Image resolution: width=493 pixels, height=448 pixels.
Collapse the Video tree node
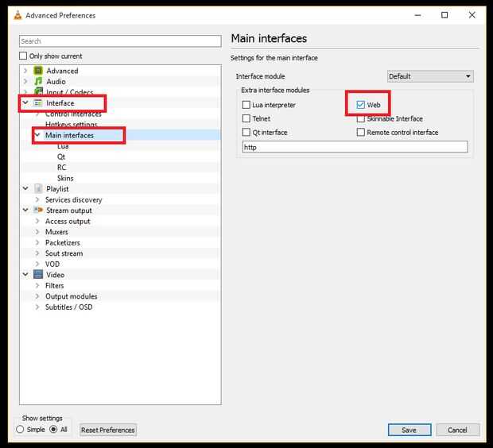(x=25, y=274)
